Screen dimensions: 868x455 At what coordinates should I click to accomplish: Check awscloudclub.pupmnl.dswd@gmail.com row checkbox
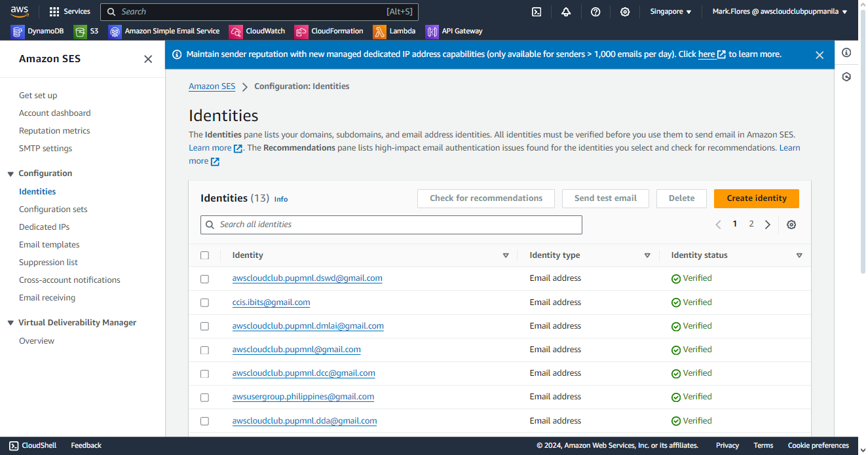coord(204,279)
